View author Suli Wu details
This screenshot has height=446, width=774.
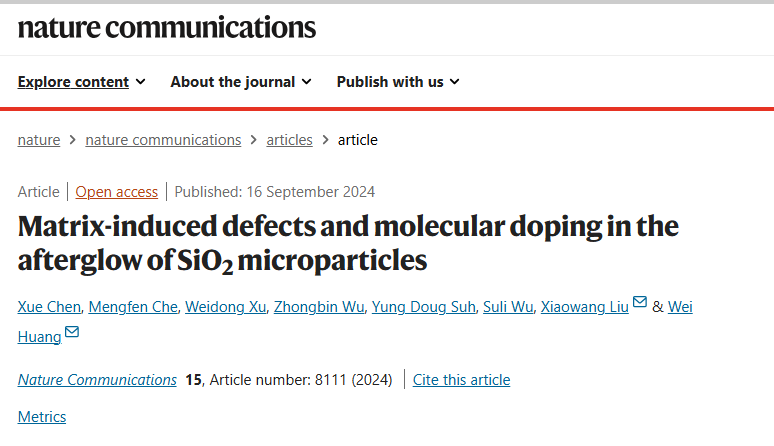coord(508,307)
